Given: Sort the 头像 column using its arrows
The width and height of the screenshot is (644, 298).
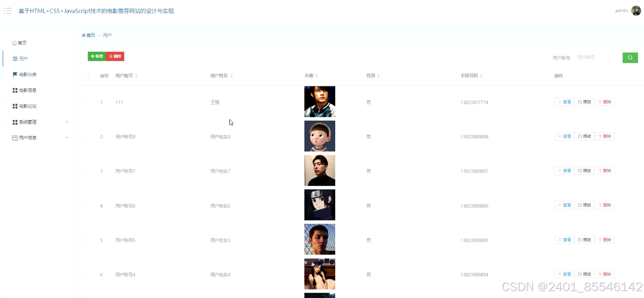Looking at the screenshot, I should (317, 76).
